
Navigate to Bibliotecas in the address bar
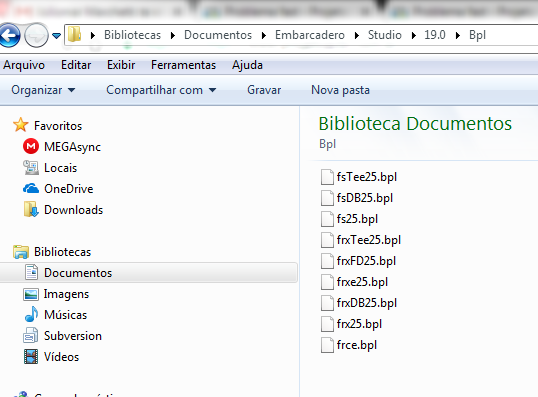pos(132,35)
